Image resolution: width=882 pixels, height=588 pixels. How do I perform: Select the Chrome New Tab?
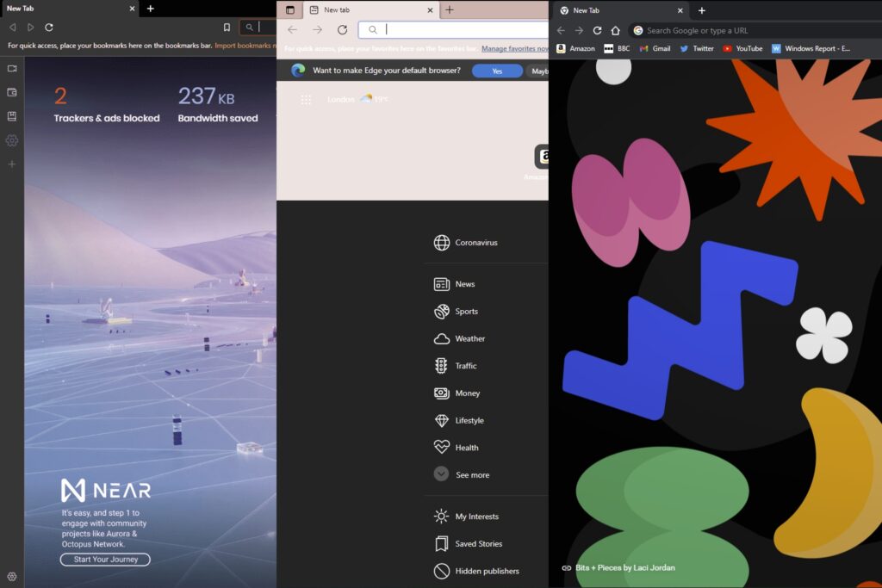tap(621, 10)
